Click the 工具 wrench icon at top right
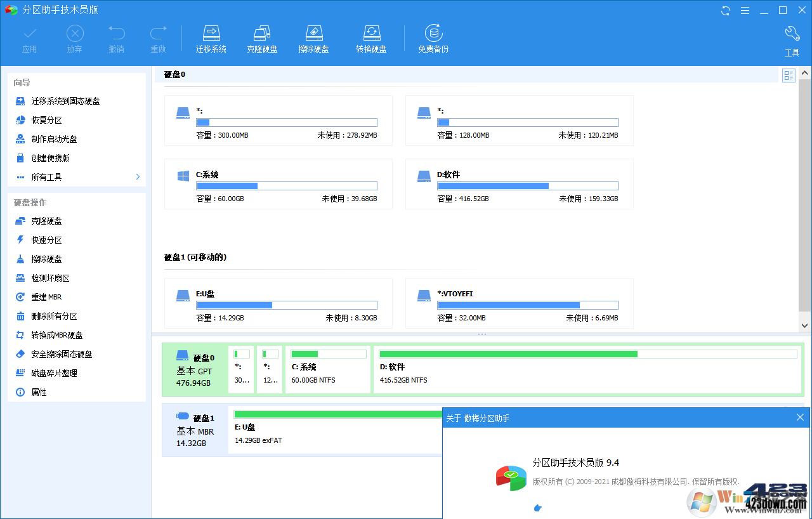 (792, 38)
